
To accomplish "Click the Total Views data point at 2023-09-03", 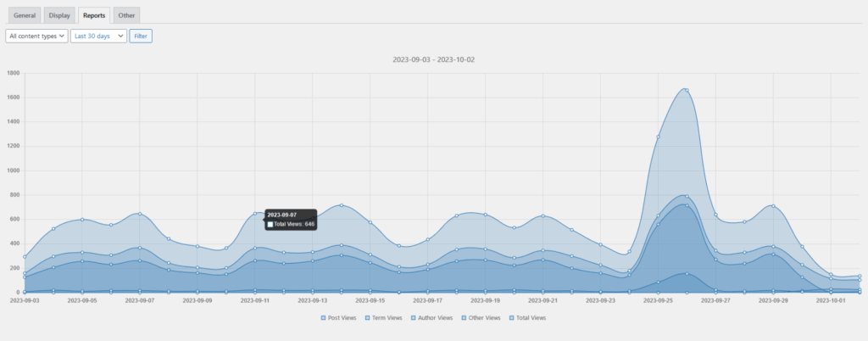I will 25,256.
